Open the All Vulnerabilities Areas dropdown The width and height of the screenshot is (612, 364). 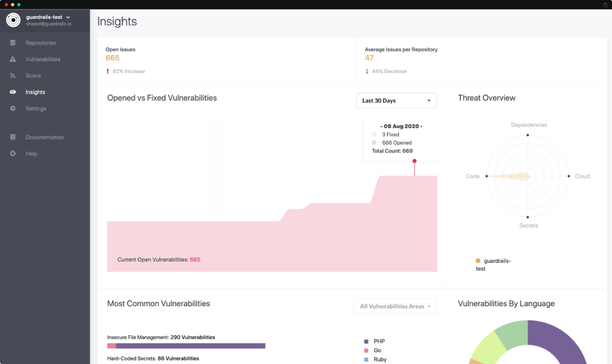pos(395,306)
